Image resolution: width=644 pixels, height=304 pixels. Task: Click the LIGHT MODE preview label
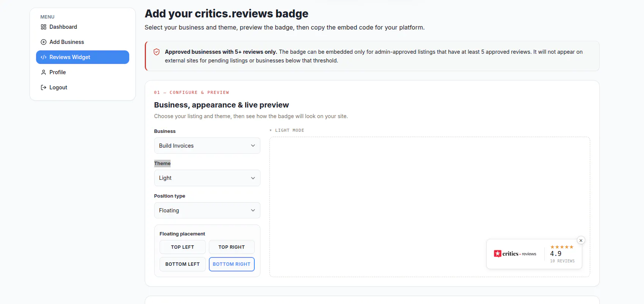click(x=287, y=130)
